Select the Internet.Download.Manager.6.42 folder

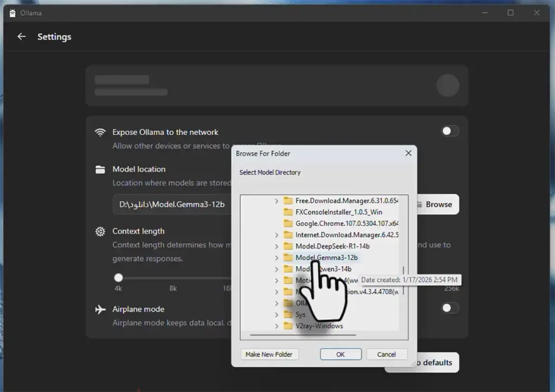(347, 234)
